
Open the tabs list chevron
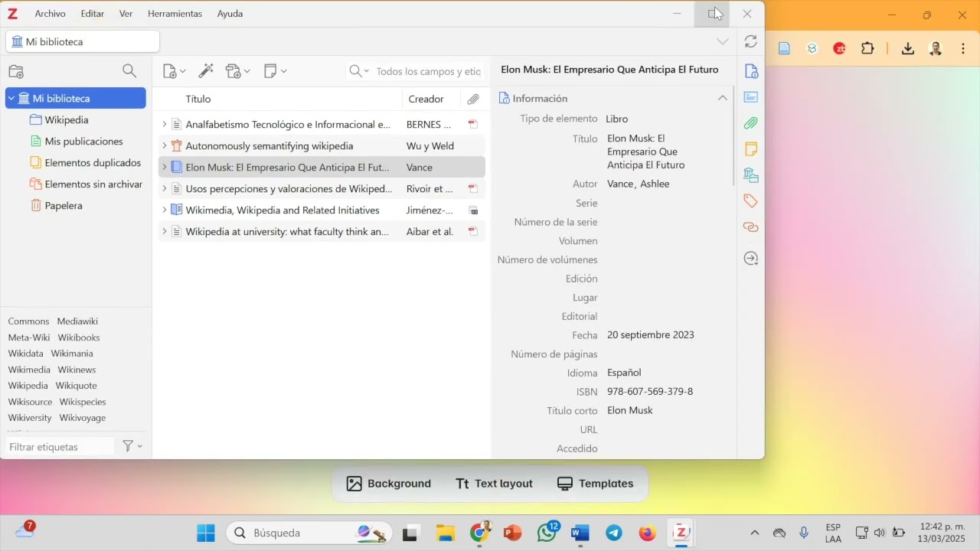[723, 42]
